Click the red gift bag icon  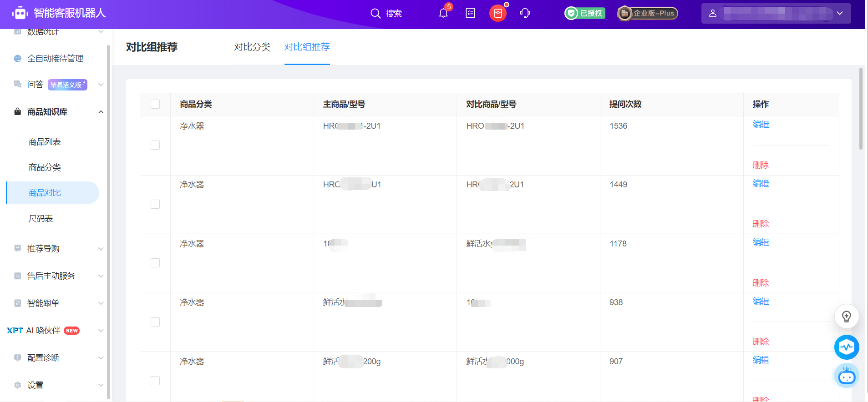pyautogui.click(x=498, y=13)
